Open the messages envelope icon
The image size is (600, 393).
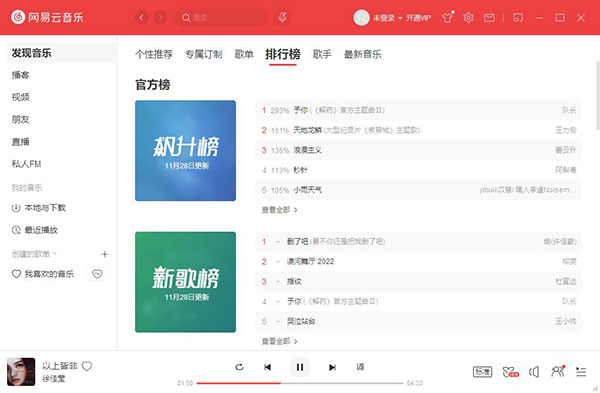(x=489, y=18)
